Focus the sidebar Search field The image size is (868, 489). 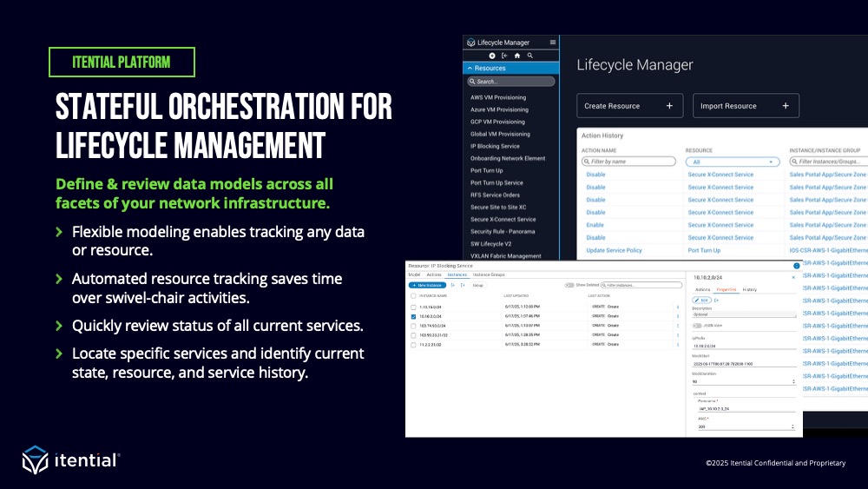[511, 82]
